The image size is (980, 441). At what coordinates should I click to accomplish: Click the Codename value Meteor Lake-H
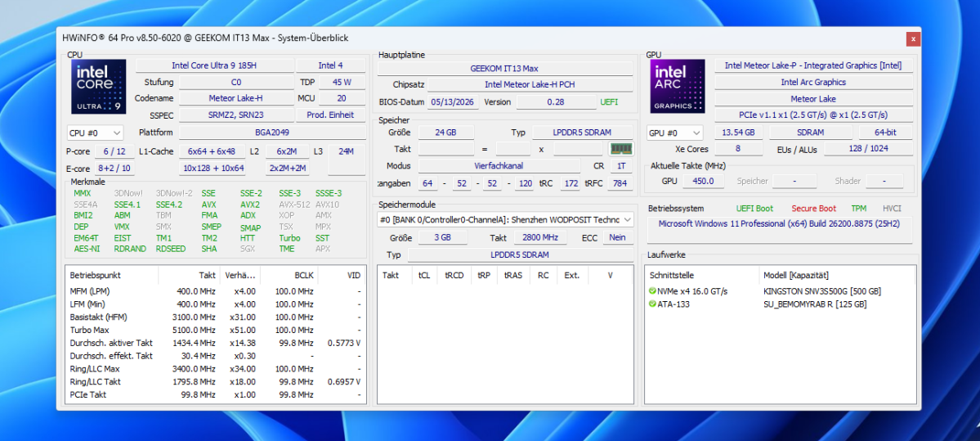click(236, 98)
